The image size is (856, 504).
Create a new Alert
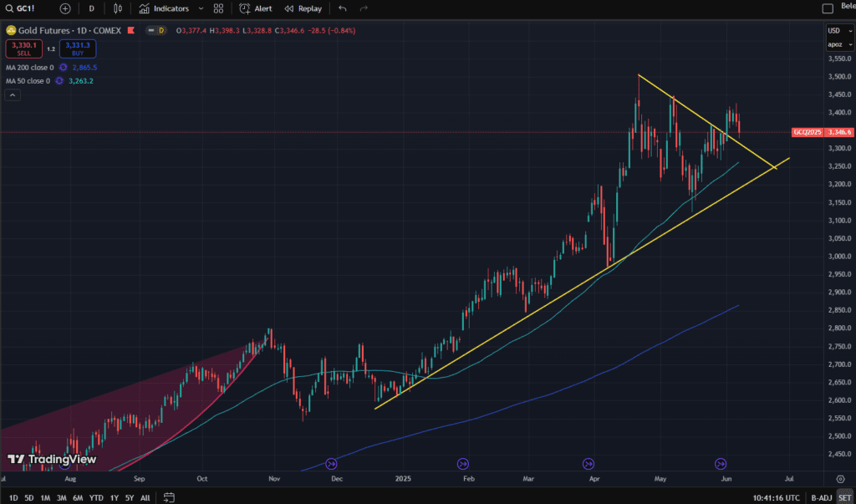pos(256,8)
